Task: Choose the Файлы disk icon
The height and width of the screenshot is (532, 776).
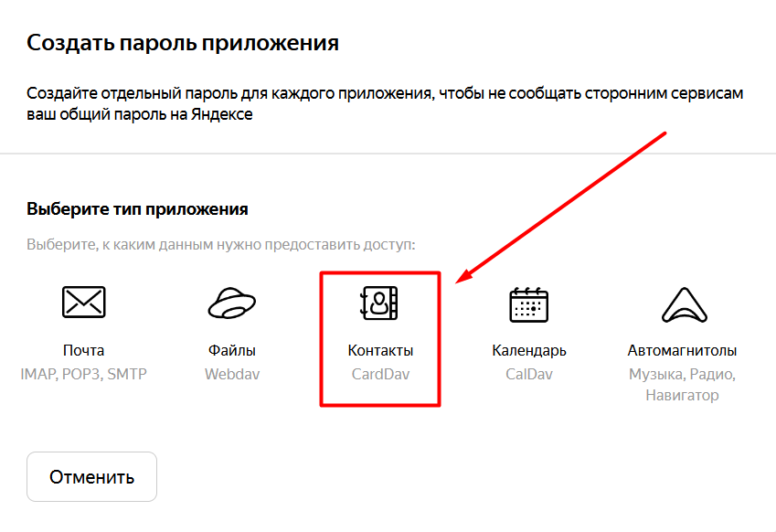Action: [231, 303]
